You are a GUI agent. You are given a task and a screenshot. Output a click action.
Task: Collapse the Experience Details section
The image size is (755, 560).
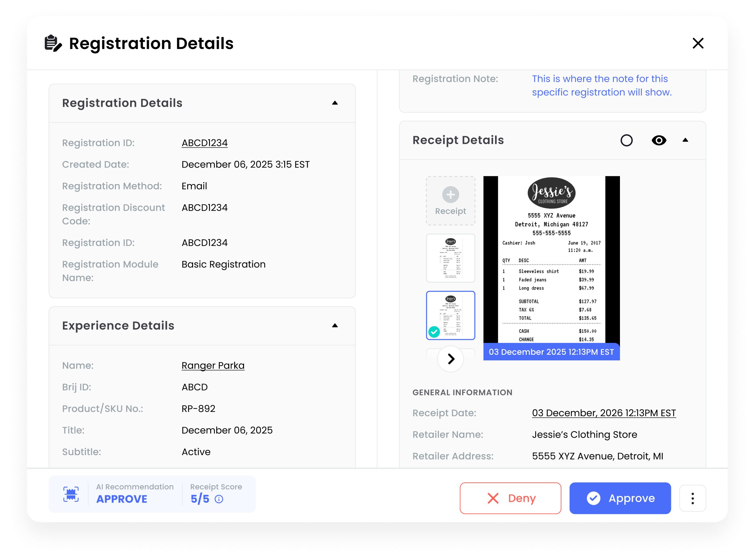coord(335,325)
